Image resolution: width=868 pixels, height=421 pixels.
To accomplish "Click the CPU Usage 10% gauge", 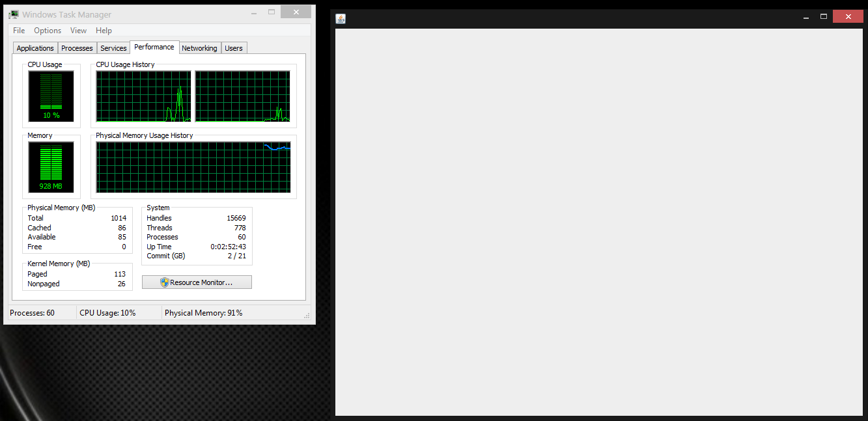I will pyautogui.click(x=51, y=96).
